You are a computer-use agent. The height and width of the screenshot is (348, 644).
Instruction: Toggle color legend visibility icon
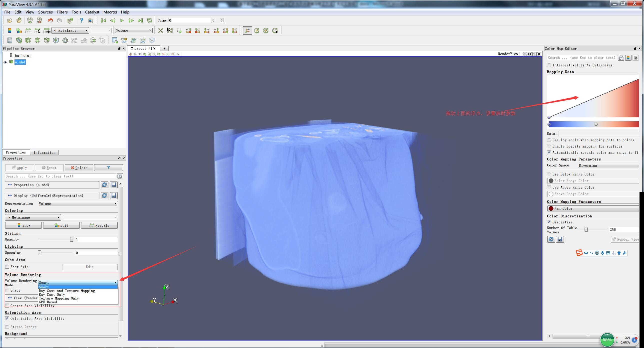coord(9,30)
